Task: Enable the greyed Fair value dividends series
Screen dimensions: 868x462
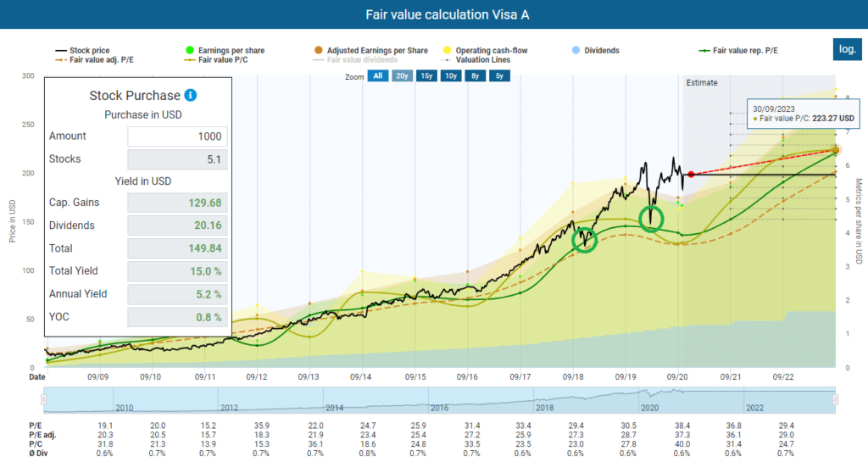Action: click(355, 59)
